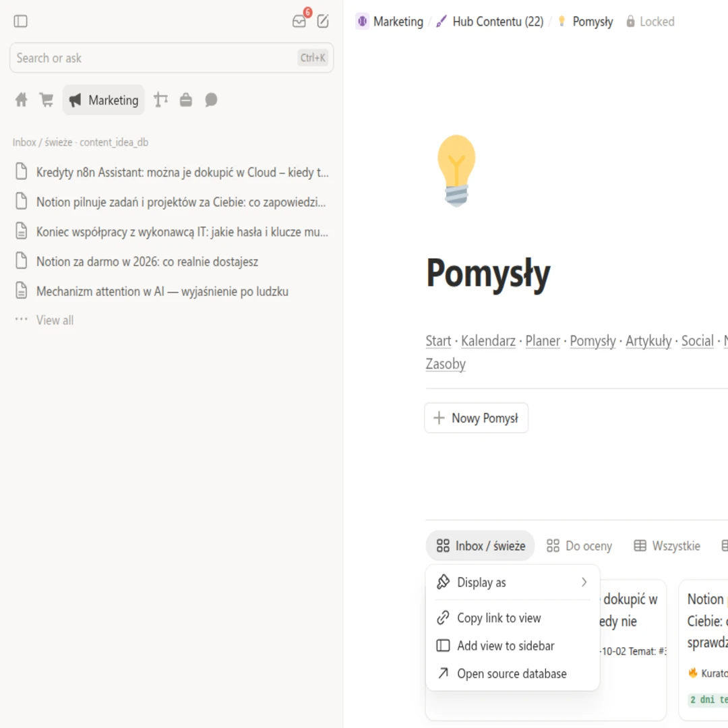
Task: Open the Kredyty n8n Assistant page
Action: (x=171, y=173)
